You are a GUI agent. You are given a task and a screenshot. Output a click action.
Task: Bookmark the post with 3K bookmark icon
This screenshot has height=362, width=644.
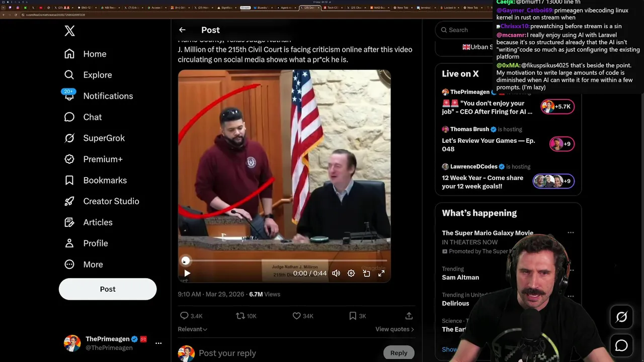(x=358, y=316)
